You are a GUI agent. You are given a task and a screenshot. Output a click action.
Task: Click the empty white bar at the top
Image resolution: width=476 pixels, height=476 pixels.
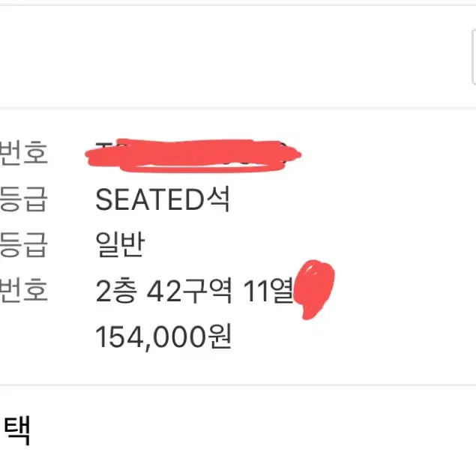pos(225,56)
